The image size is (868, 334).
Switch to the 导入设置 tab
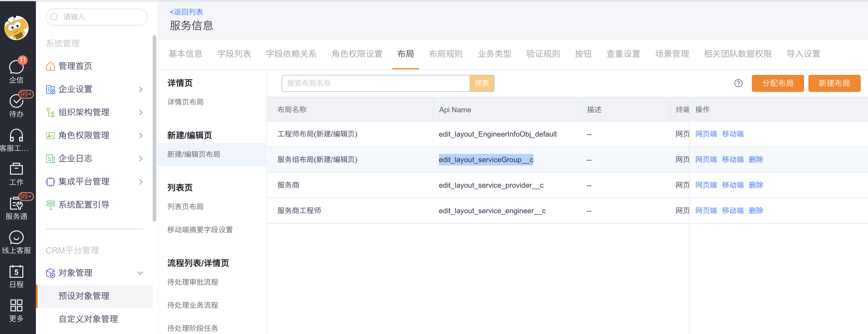coord(803,54)
